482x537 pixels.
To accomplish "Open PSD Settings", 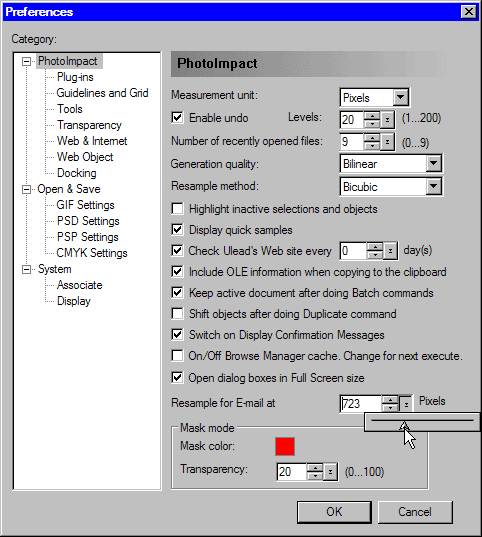I will click(x=88, y=221).
